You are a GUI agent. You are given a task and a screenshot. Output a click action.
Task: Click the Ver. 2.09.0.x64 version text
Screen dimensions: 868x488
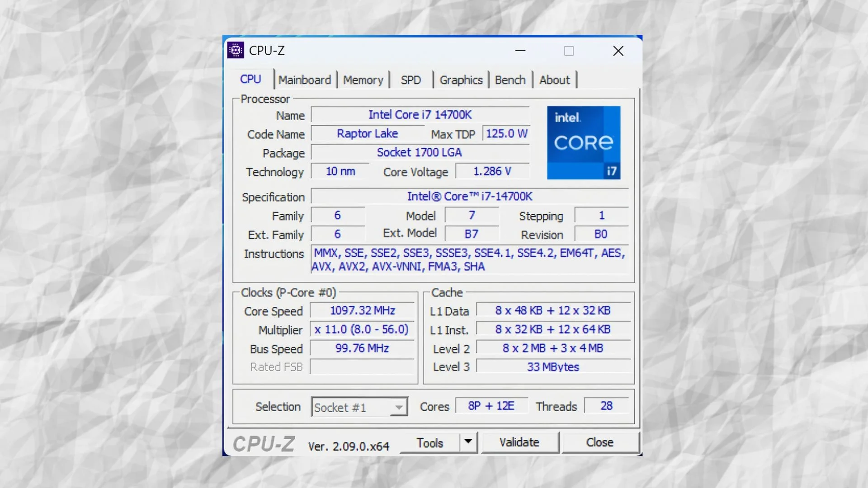[349, 446]
